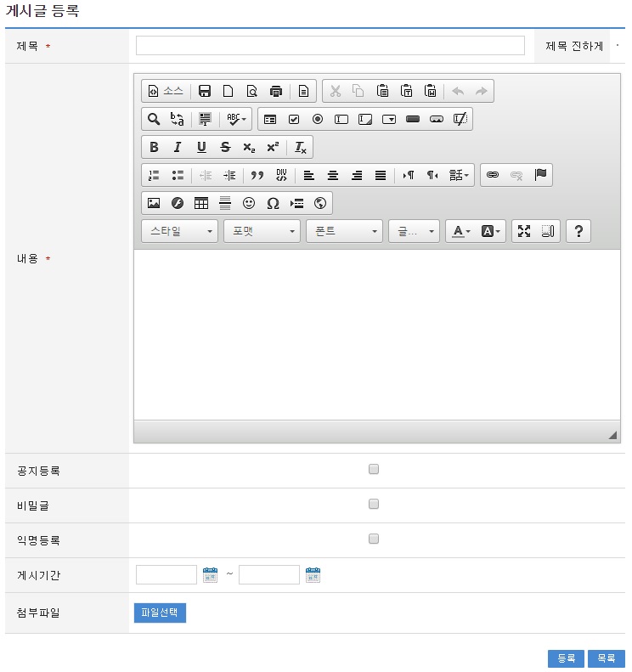Open the 스타일 dropdown
Viewport: 632px width, 672px height.
[x=179, y=231]
